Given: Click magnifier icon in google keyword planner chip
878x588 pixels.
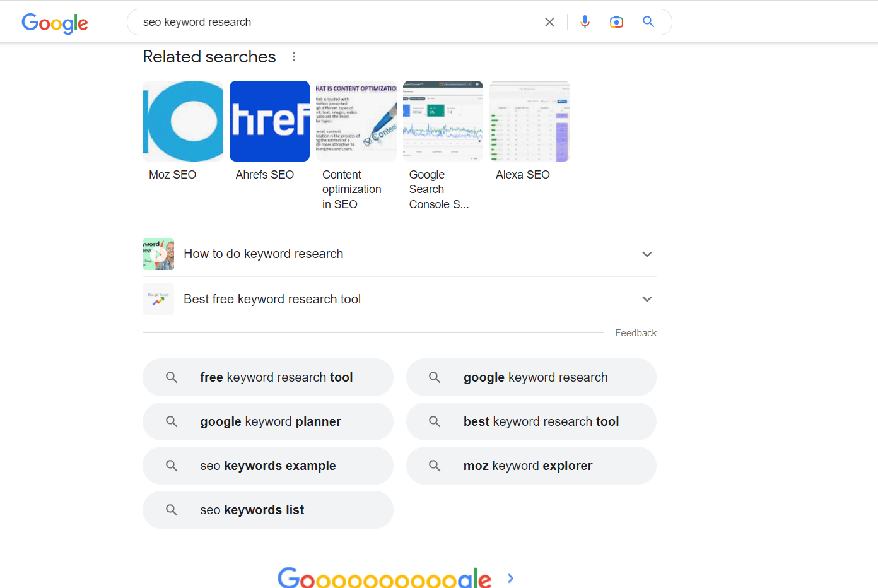Looking at the screenshot, I should click(172, 421).
